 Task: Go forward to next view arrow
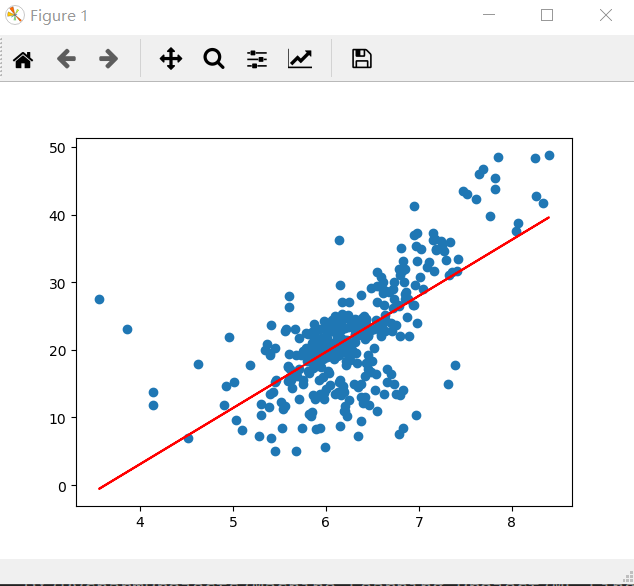(x=108, y=59)
